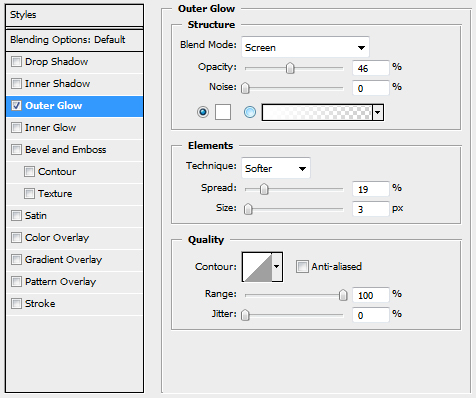This screenshot has width=476, height=398.
Task: Select the gradient radio button
Action: click(250, 112)
